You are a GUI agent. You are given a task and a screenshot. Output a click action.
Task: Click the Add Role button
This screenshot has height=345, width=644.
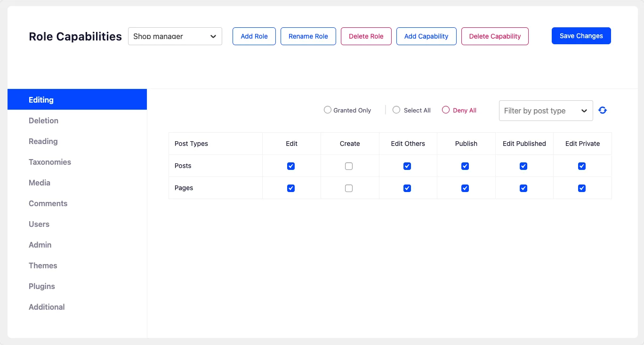click(254, 36)
